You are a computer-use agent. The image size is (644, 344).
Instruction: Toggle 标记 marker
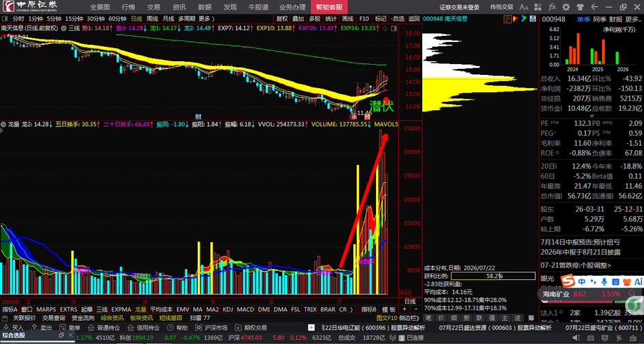[x=380, y=19]
